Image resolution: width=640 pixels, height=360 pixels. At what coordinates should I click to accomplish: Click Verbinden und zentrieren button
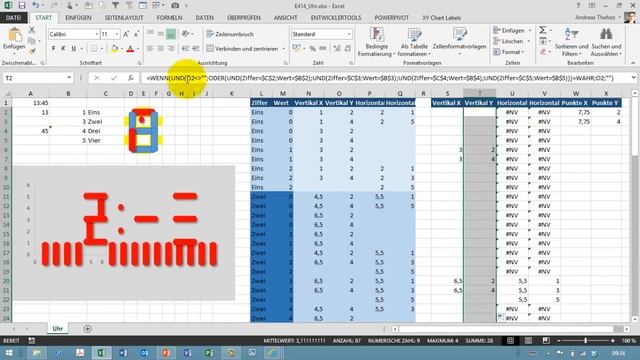[x=242, y=49]
